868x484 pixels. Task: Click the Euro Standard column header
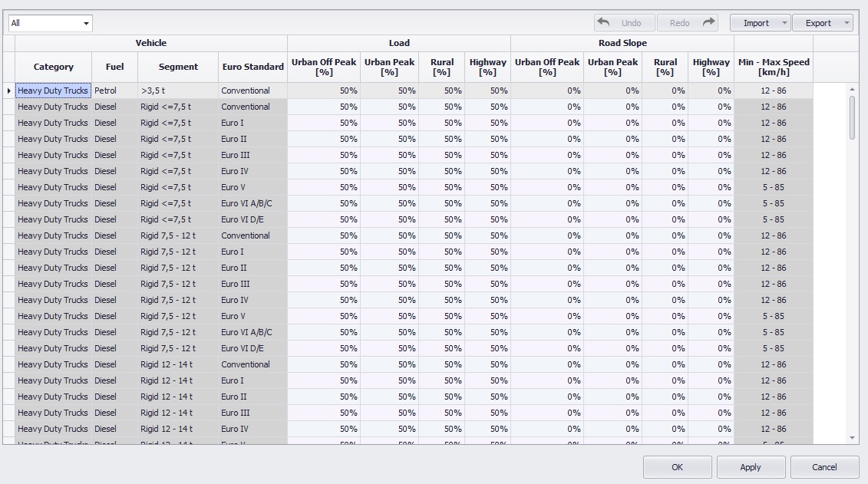click(x=252, y=67)
